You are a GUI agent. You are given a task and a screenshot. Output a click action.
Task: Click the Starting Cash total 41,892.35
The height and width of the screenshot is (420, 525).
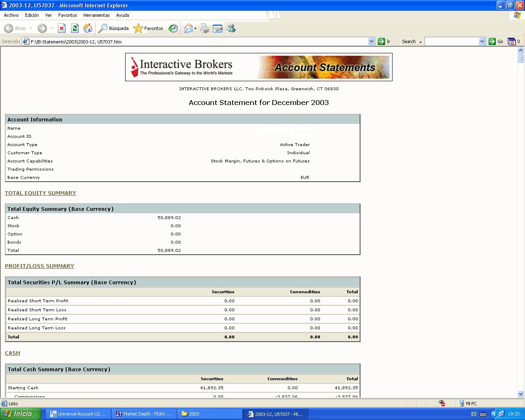346,388
